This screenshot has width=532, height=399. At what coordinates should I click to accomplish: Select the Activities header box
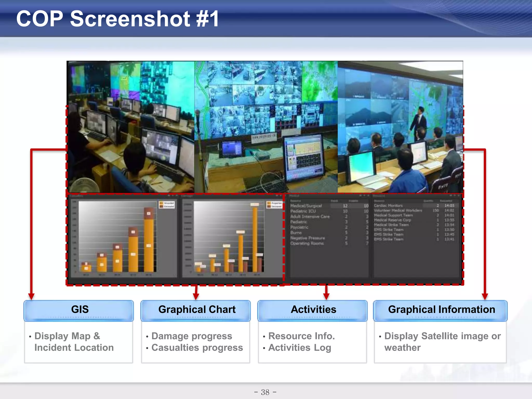coord(312,310)
